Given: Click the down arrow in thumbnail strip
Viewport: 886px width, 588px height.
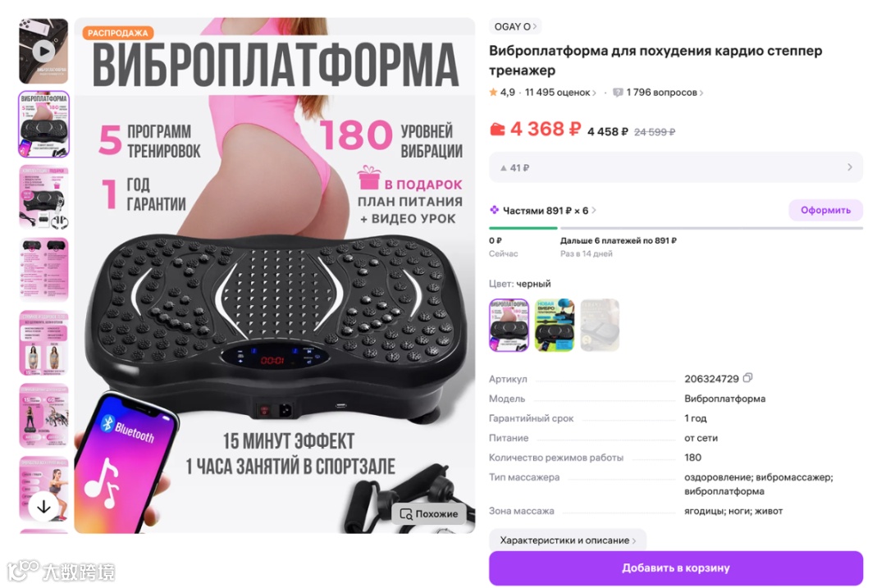Looking at the screenshot, I should pos(43,507).
